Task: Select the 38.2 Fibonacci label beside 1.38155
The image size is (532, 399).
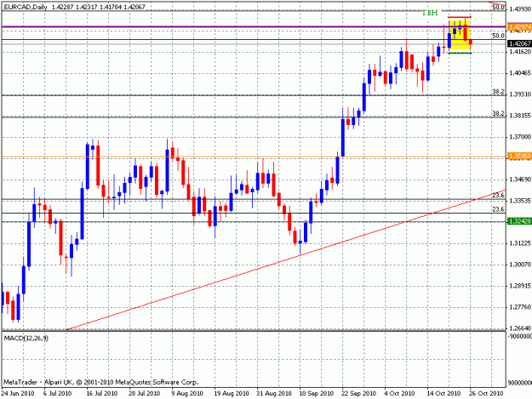Action: pyautogui.click(x=498, y=113)
